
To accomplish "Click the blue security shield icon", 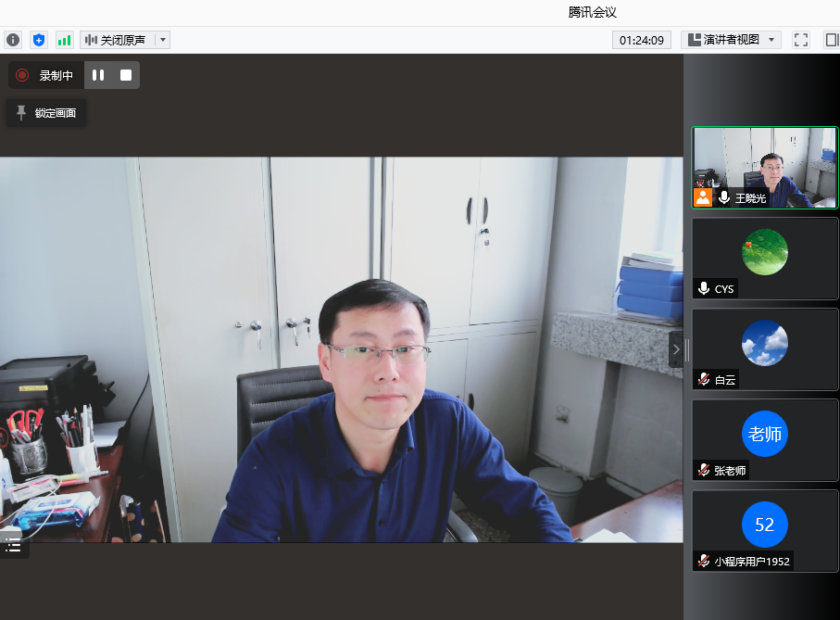I will pyautogui.click(x=38, y=40).
